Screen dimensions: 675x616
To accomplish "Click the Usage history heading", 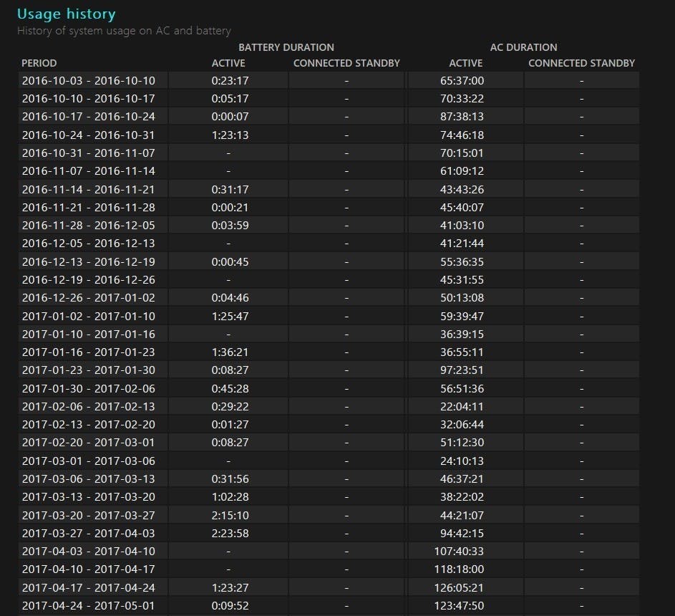I will pyautogui.click(x=66, y=14).
